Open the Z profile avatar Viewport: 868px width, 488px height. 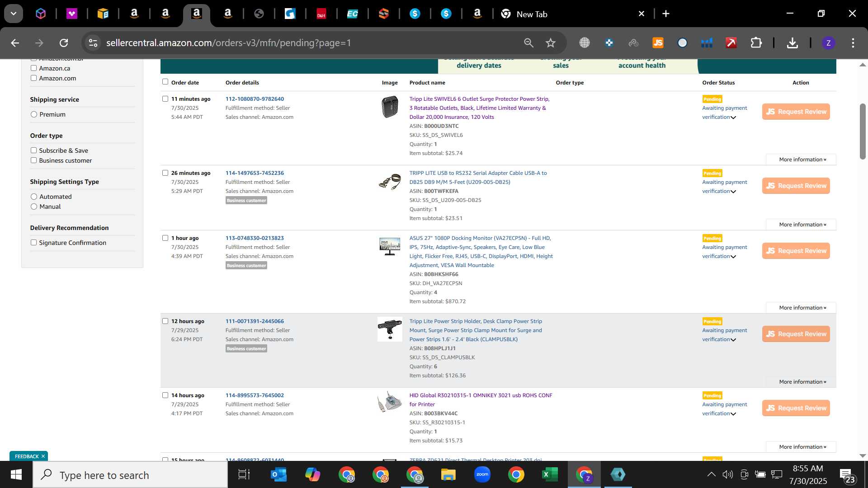pyautogui.click(x=828, y=43)
